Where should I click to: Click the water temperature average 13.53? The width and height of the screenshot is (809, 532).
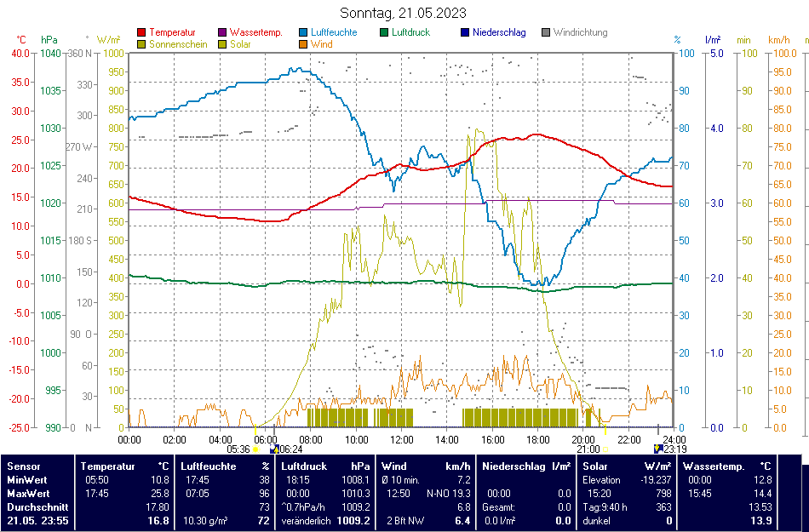pyautogui.click(x=760, y=507)
